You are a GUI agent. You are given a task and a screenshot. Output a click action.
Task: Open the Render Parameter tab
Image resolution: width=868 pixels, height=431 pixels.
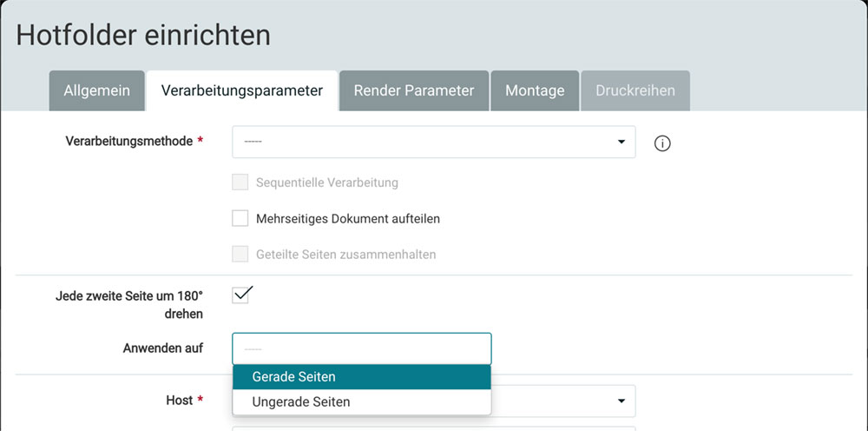point(414,91)
